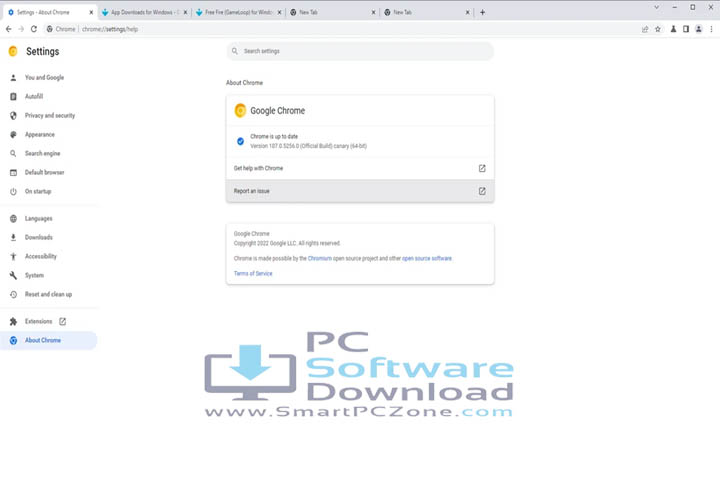This screenshot has width=720, height=480.
Task: Open Downloads settings
Action: (39, 237)
